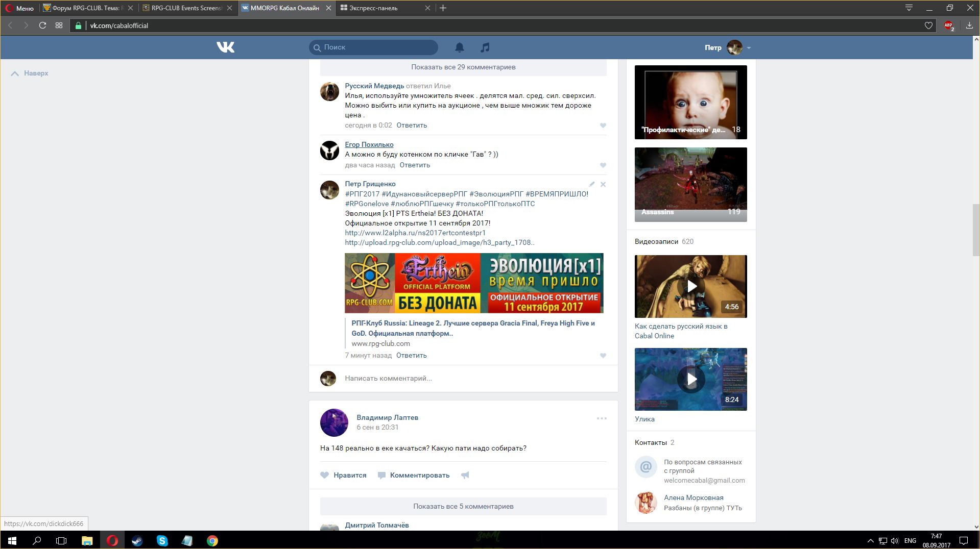The image size is (980, 549).
Task: Open Владимир Лаптев's profile name
Action: pos(387,417)
